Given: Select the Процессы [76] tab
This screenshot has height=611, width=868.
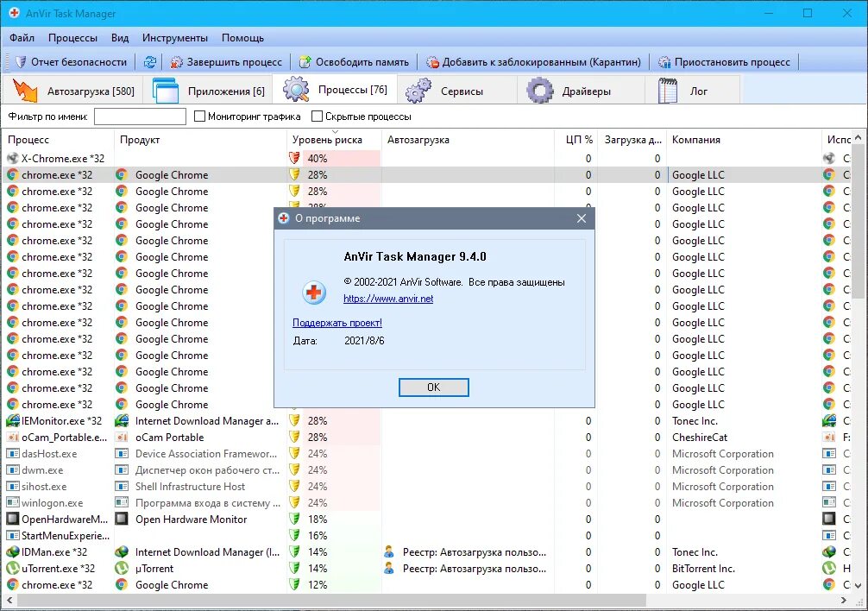Looking at the screenshot, I should (x=335, y=90).
